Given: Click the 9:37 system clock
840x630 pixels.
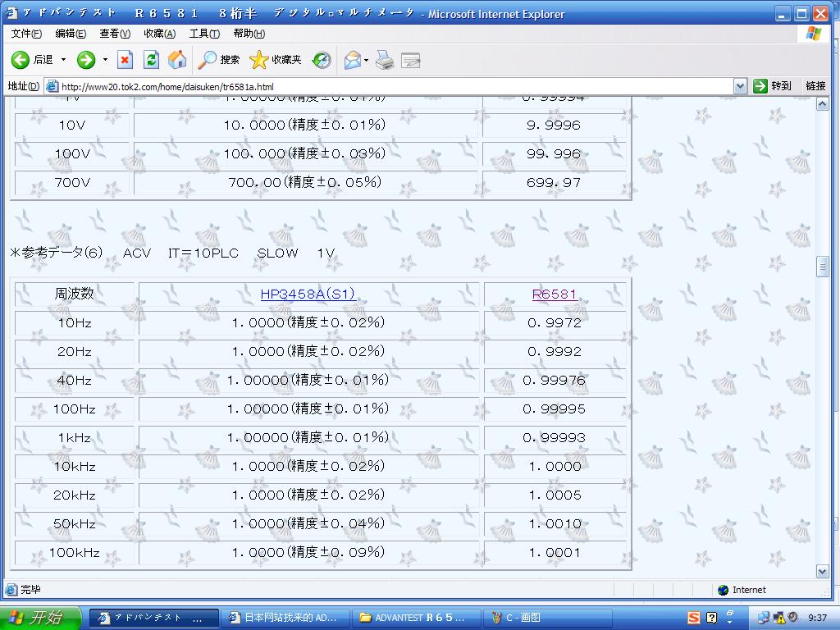Looking at the screenshot, I should 817,618.
